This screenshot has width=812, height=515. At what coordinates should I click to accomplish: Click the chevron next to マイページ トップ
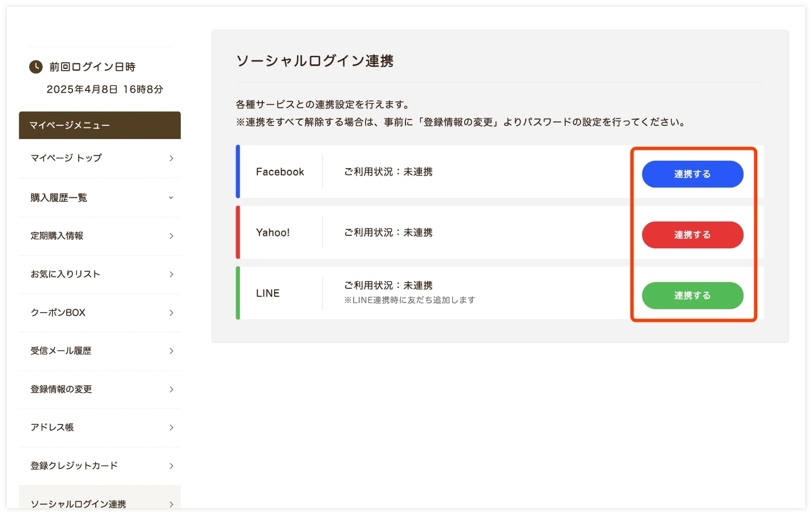coord(171,158)
